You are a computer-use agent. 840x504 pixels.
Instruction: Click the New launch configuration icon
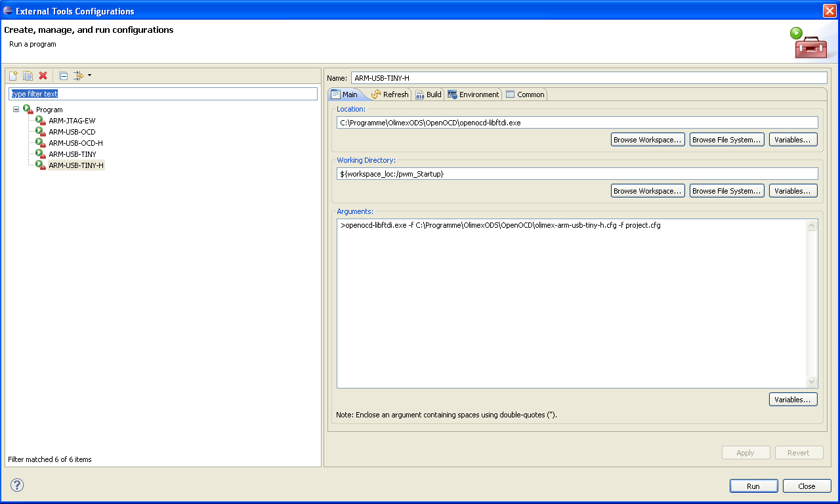tap(13, 75)
